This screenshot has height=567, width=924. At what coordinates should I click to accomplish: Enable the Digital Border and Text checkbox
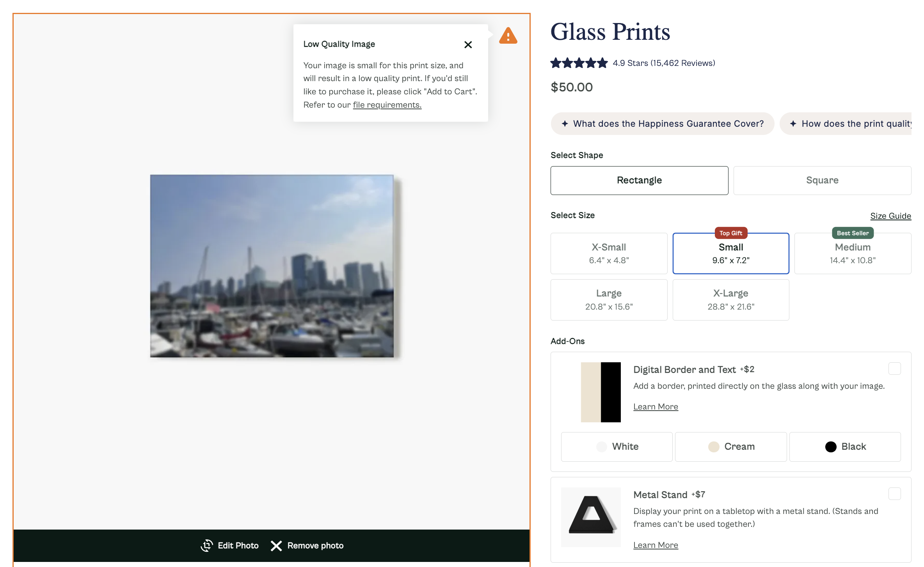coord(894,369)
